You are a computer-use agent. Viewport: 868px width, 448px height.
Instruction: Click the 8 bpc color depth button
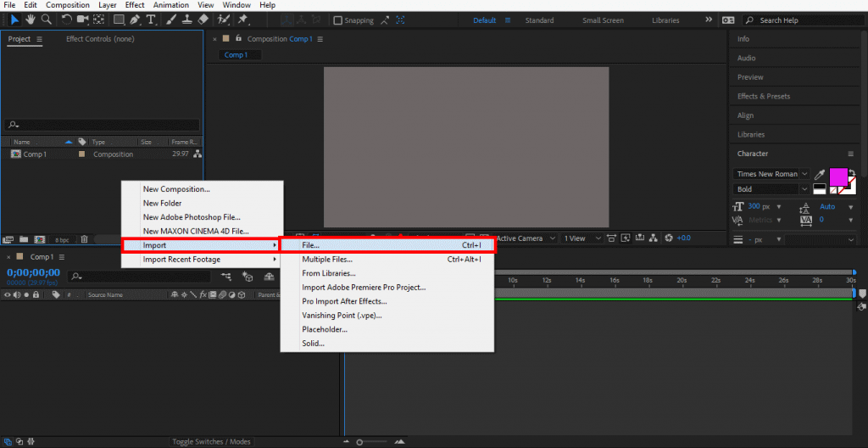tap(61, 239)
